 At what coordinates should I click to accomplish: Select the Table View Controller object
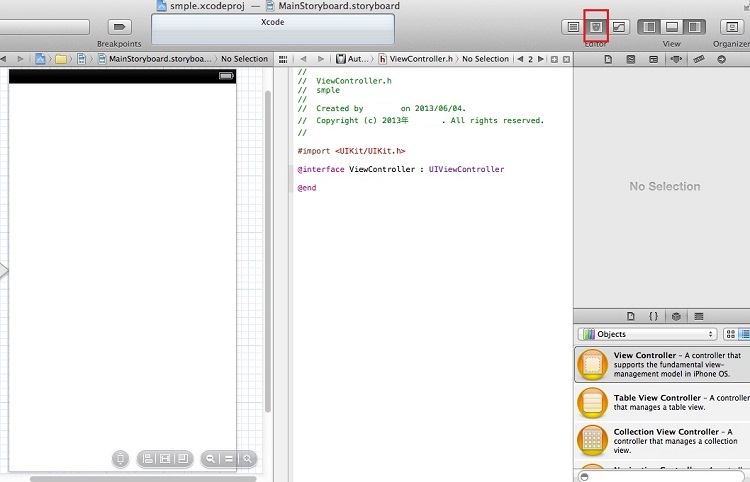click(x=662, y=403)
